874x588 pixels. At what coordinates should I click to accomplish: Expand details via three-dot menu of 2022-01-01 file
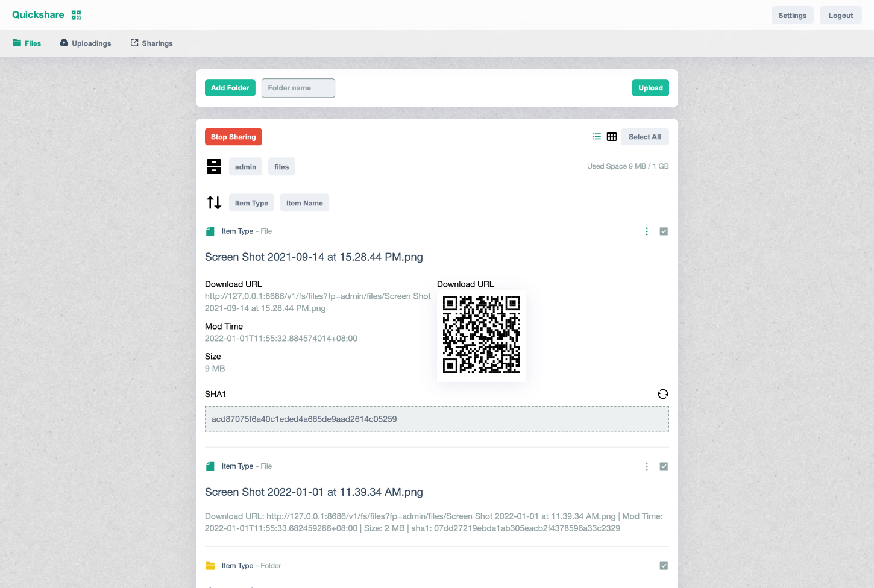pyautogui.click(x=647, y=466)
